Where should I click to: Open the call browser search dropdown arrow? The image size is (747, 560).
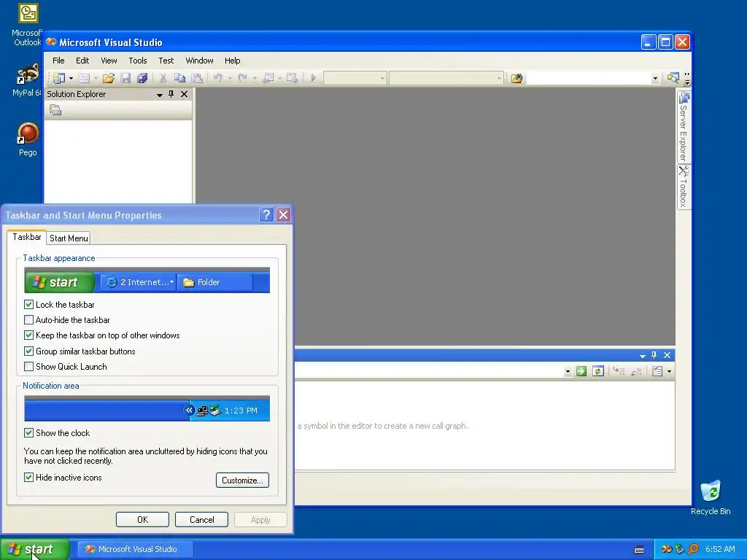(x=568, y=372)
